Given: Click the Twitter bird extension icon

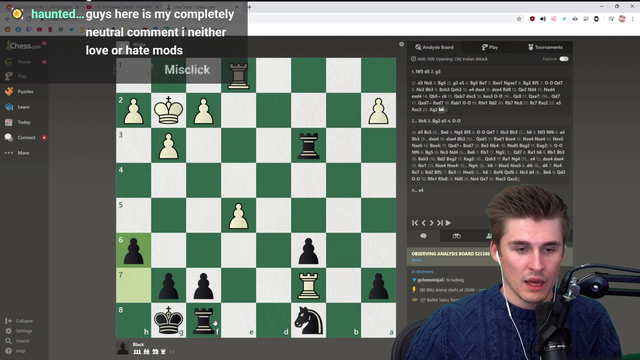Looking at the screenshot, I should [x=564, y=19].
